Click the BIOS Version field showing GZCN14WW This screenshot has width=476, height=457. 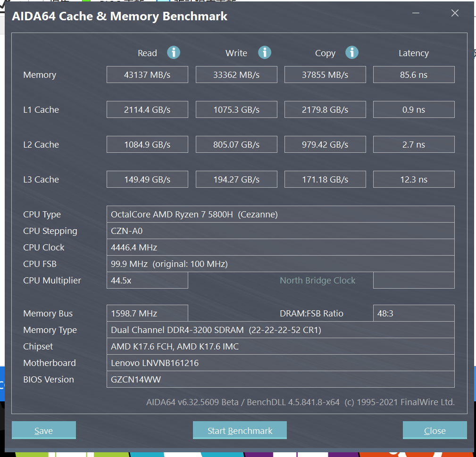click(281, 379)
